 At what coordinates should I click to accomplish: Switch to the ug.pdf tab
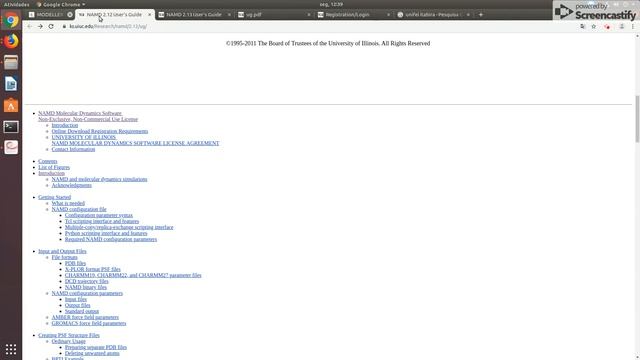[x=273, y=15]
